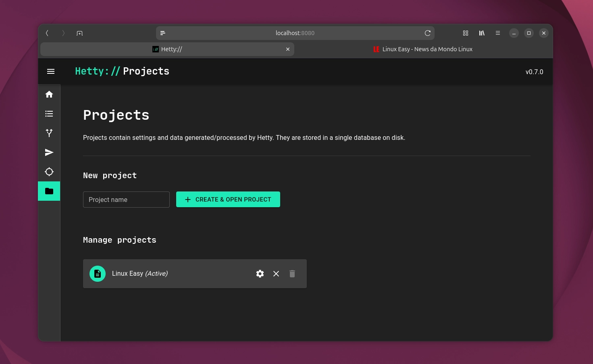Reload the localhost page
Image resolution: width=593 pixels, height=364 pixels.
[x=428, y=33]
